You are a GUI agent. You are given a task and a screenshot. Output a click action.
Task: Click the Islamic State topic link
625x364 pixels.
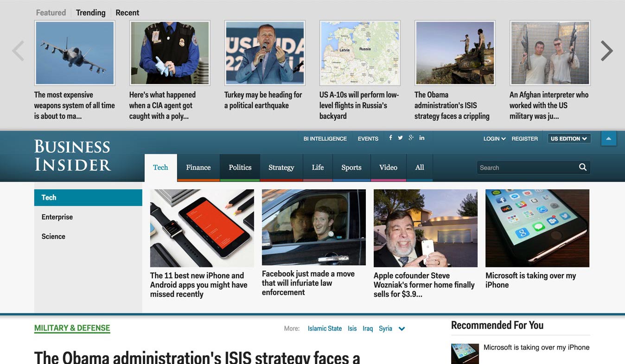(x=325, y=328)
